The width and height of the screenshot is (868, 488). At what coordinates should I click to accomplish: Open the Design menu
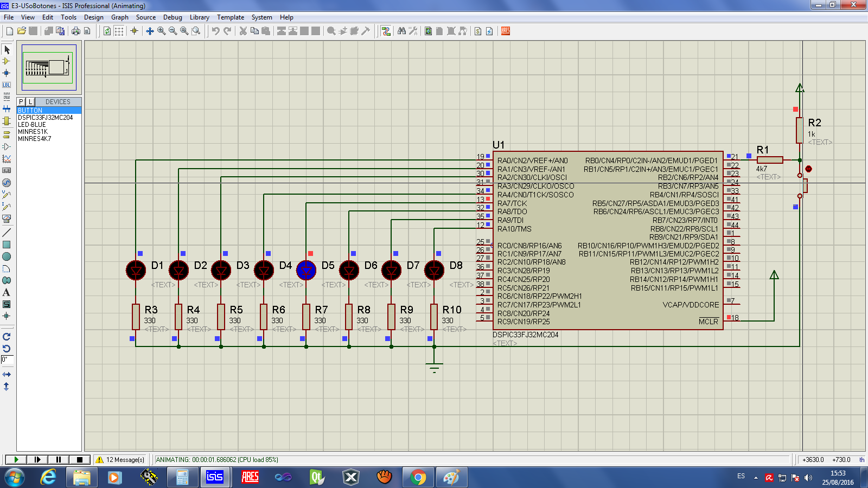click(x=93, y=17)
